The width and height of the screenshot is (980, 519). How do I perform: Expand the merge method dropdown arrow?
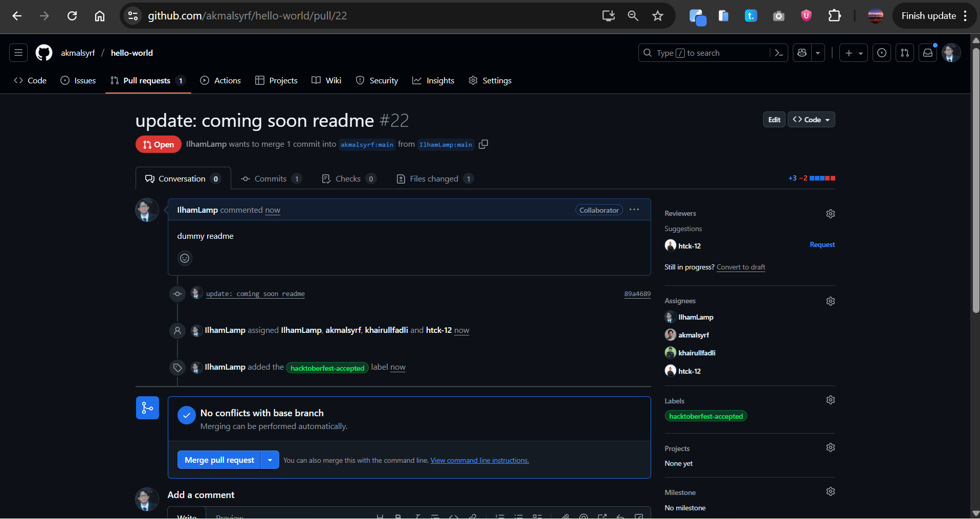point(270,460)
